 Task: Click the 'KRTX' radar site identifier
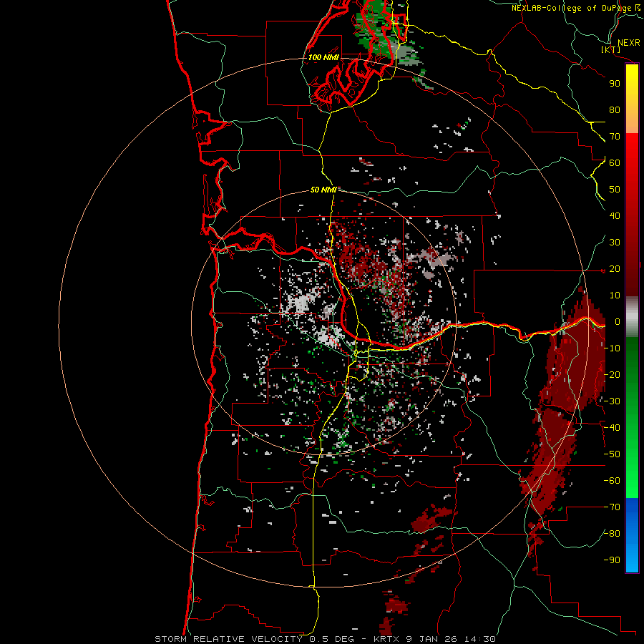point(386,639)
